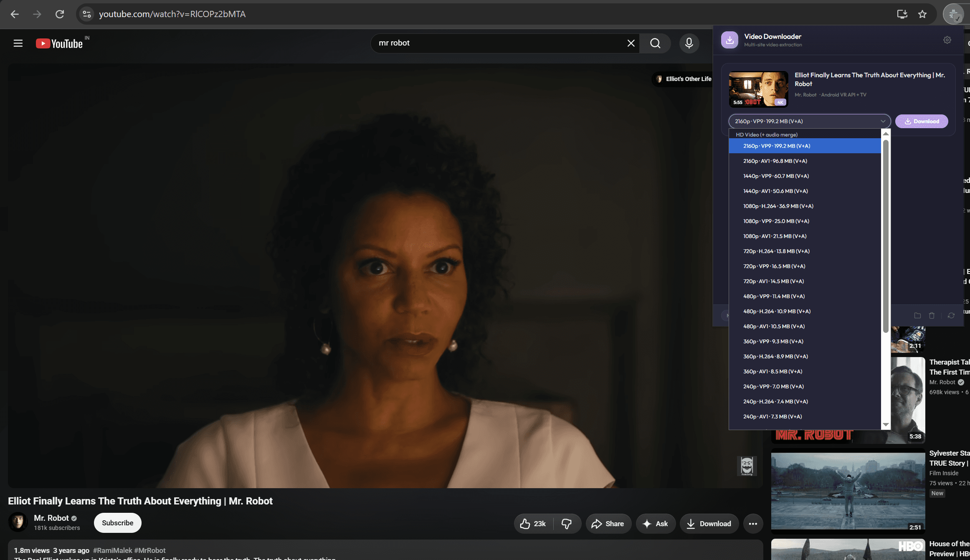The height and width of the screenshot is (560, 970).
Task: Dislike the video
Action: (x=567, y=524)
